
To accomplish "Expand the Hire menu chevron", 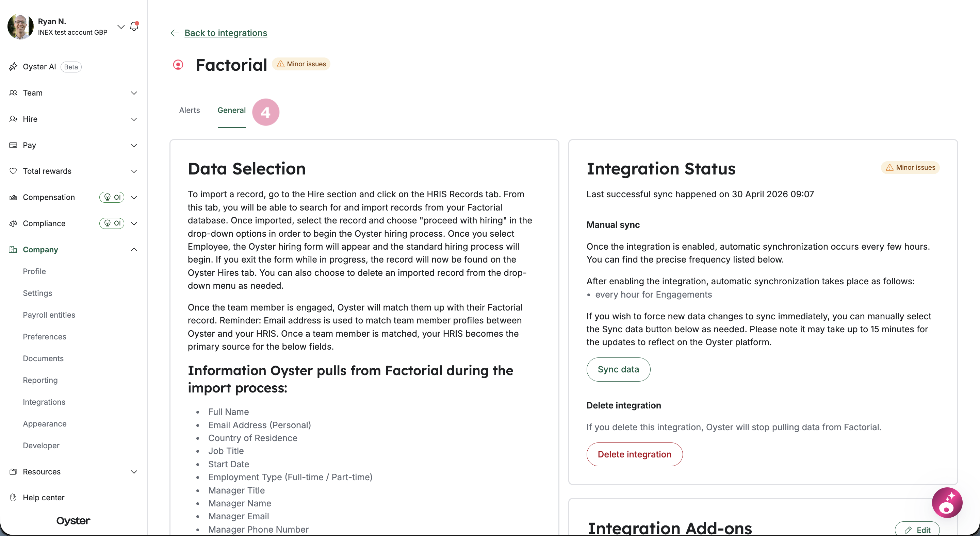I will coord(134,119).
